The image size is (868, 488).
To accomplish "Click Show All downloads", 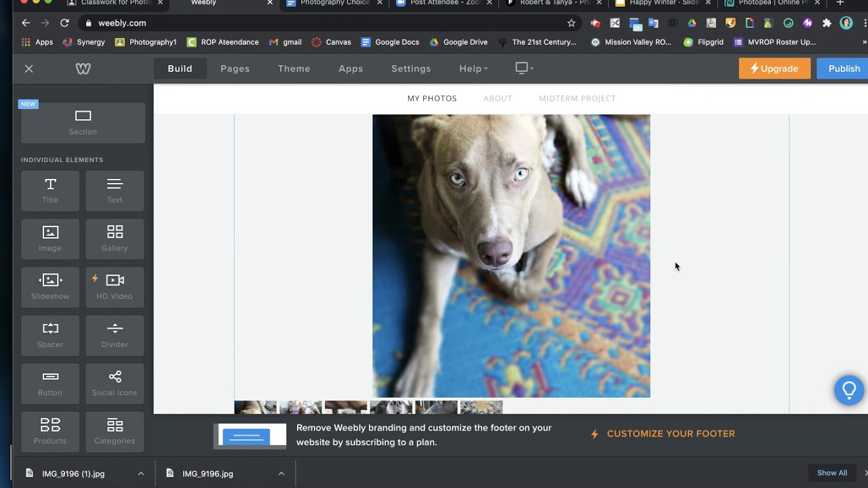I will (832, 473).
